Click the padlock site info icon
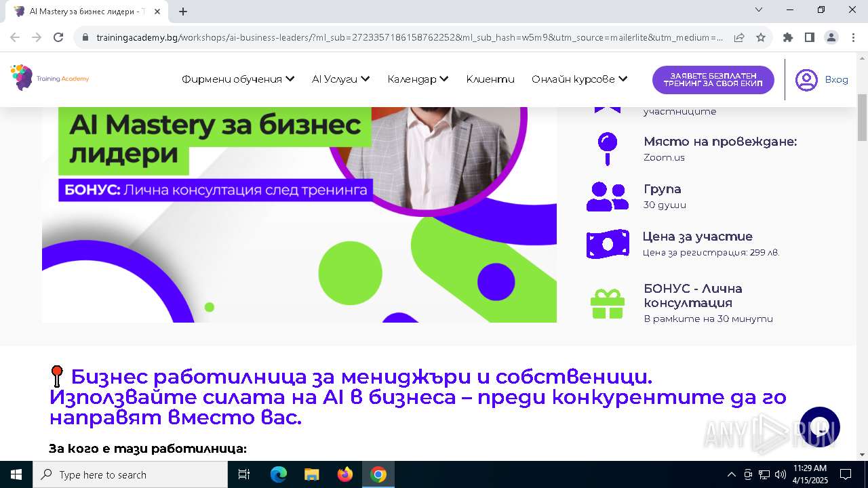The width and height of the screenshot is (868, 488). coord(85,37)
